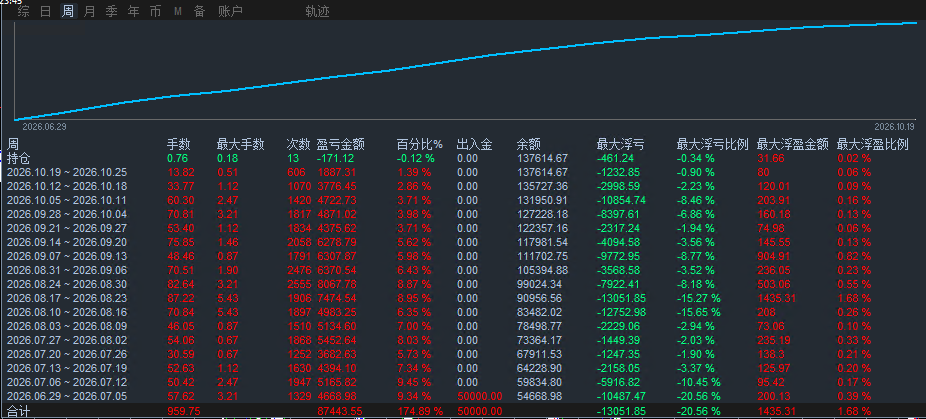
Task: Select the 2026.08.17 ~ 2026.08.23 week row
Action: [463, 298]
